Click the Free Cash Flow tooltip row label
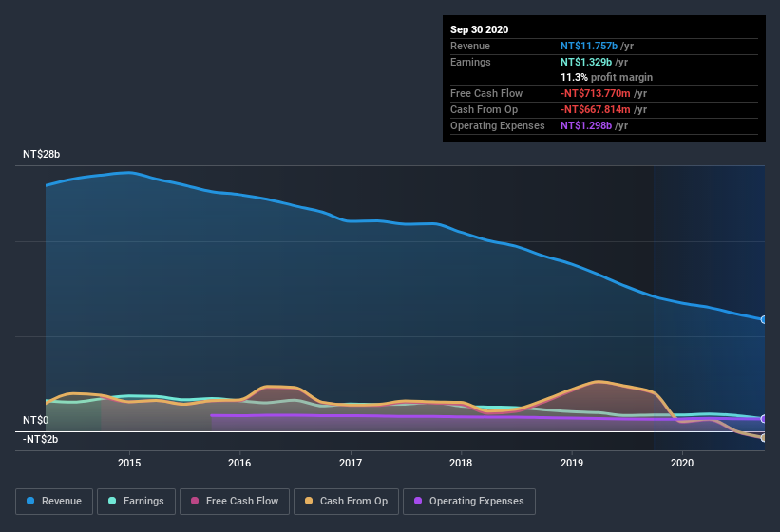Screen dimensions: 780x532 click(486, 93)
